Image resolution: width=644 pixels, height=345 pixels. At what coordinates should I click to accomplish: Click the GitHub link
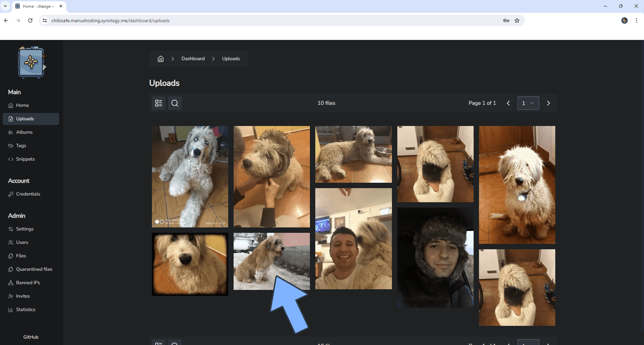31,337
